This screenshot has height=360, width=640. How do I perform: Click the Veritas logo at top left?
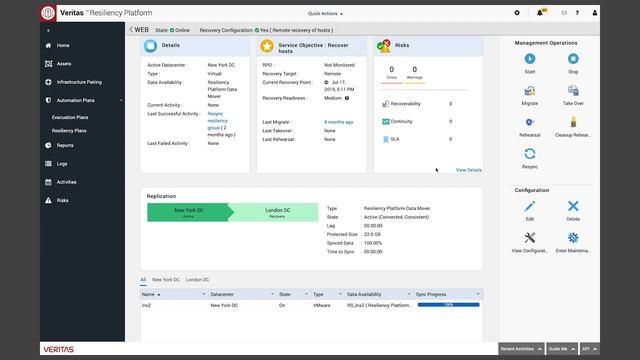(48, 13)
